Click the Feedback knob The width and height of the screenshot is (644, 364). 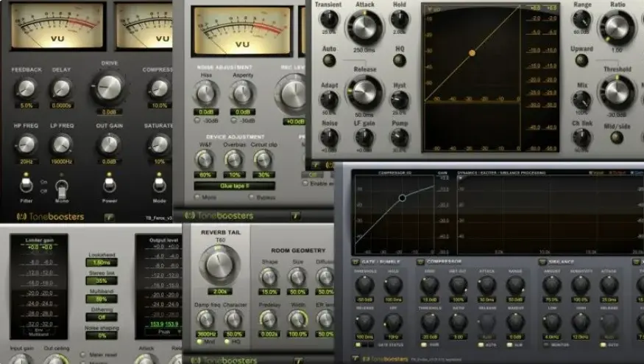(x=26, y=89)
